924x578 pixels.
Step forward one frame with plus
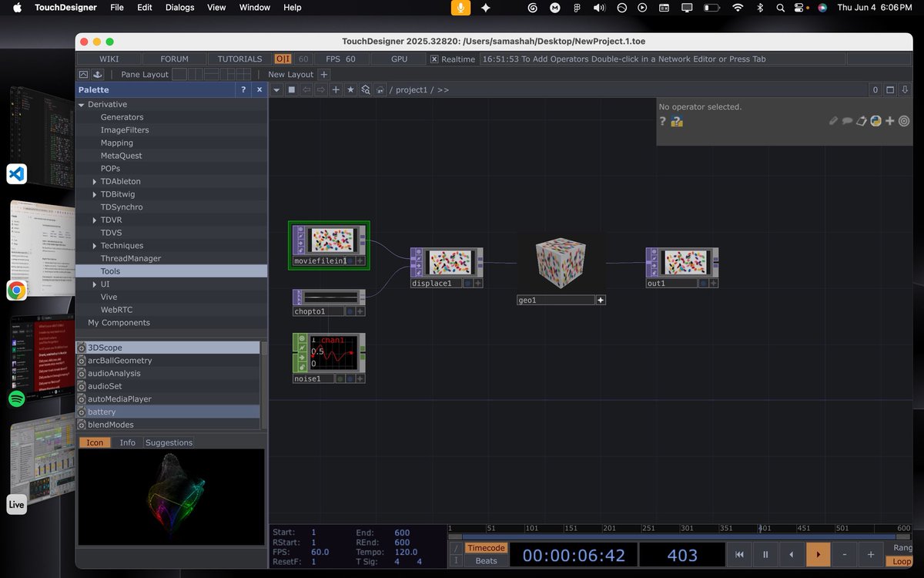[871, 554]
